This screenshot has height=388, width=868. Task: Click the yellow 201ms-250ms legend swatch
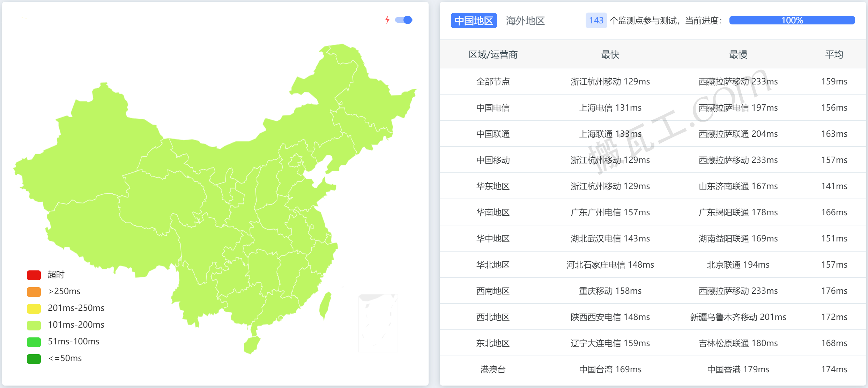click(34, 308)
